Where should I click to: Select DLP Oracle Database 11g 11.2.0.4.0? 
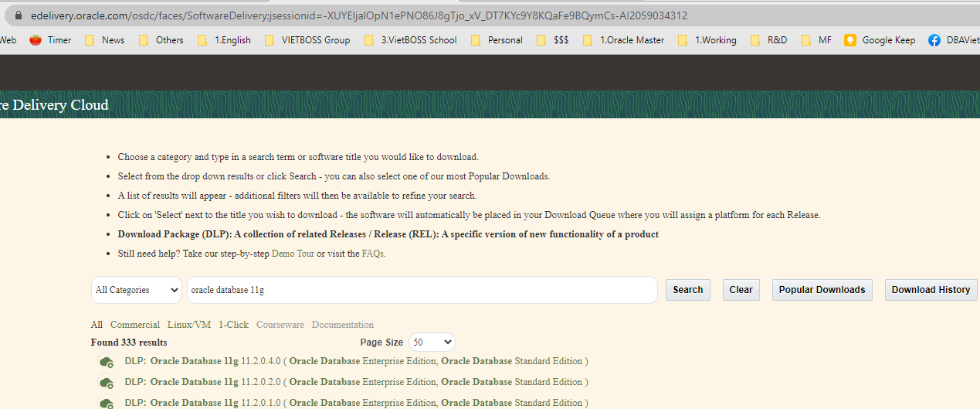(356, 361)
